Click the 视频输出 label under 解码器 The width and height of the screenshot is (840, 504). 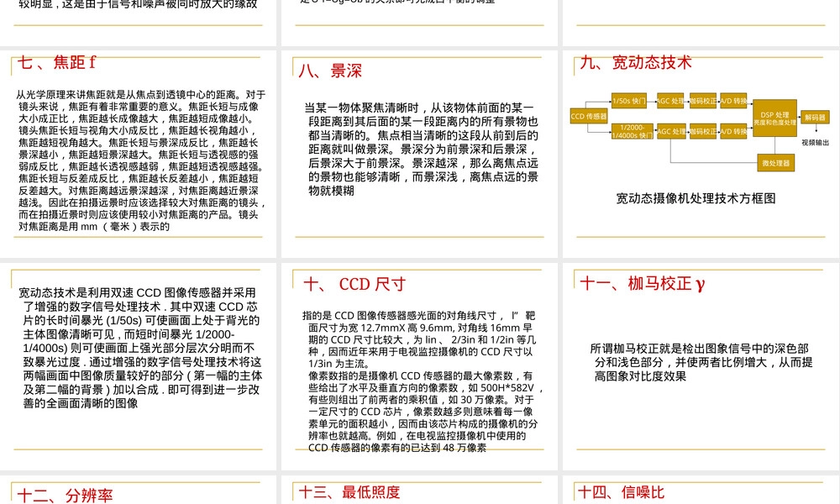(816, 143)
